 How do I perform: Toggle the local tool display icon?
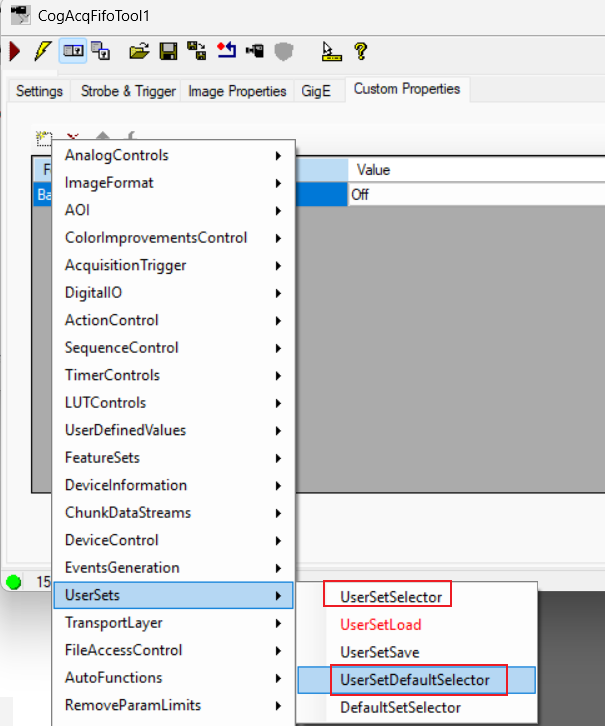73,50
